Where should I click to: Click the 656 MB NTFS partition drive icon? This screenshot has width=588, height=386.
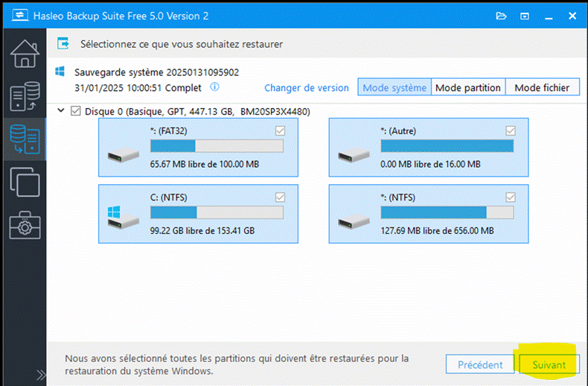click(354, 221)
